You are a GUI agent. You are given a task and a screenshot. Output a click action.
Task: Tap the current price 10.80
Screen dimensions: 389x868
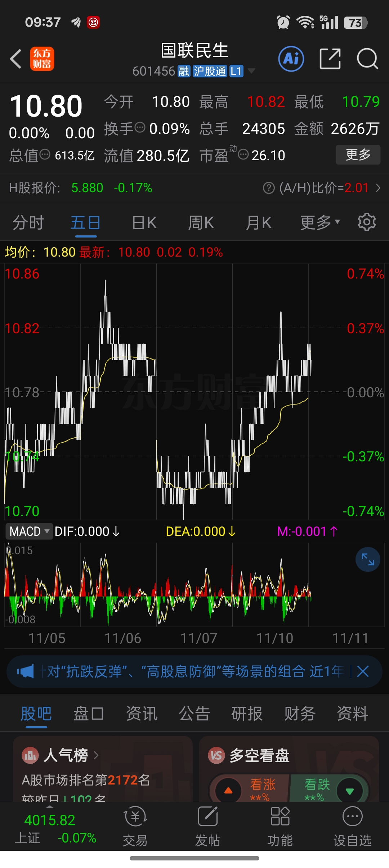pyautogui.click(x=46, y=106)
